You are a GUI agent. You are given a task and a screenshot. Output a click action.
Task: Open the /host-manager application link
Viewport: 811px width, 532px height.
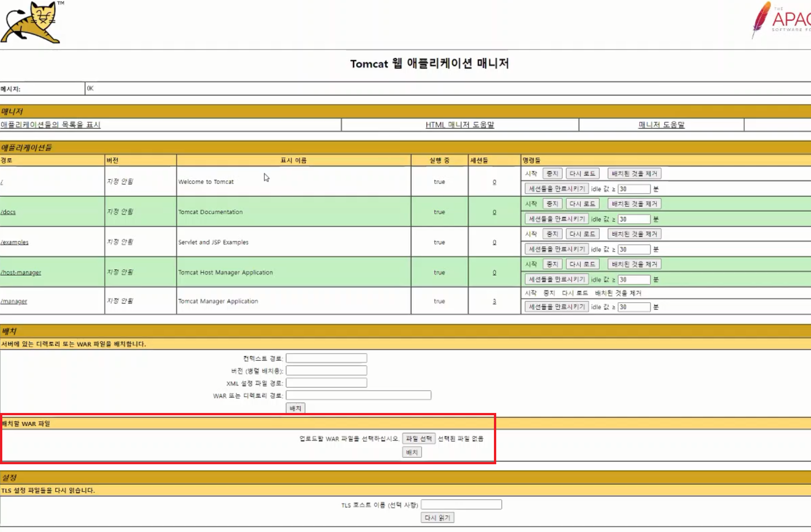coord(21,272)
